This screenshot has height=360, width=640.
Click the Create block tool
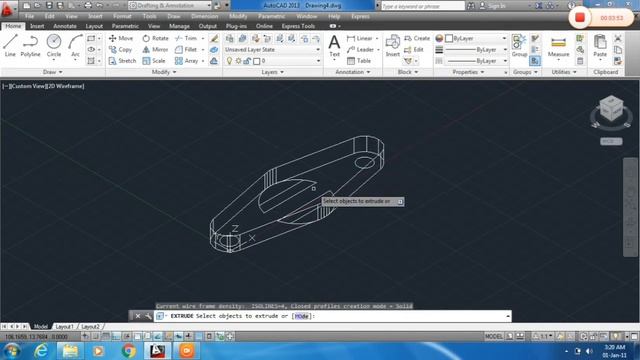tap(417, 38)
